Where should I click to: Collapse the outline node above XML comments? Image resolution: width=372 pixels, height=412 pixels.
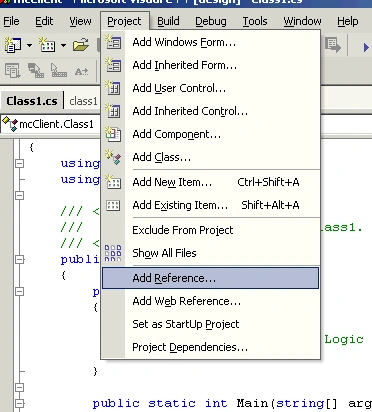click(x=20, y=195)
